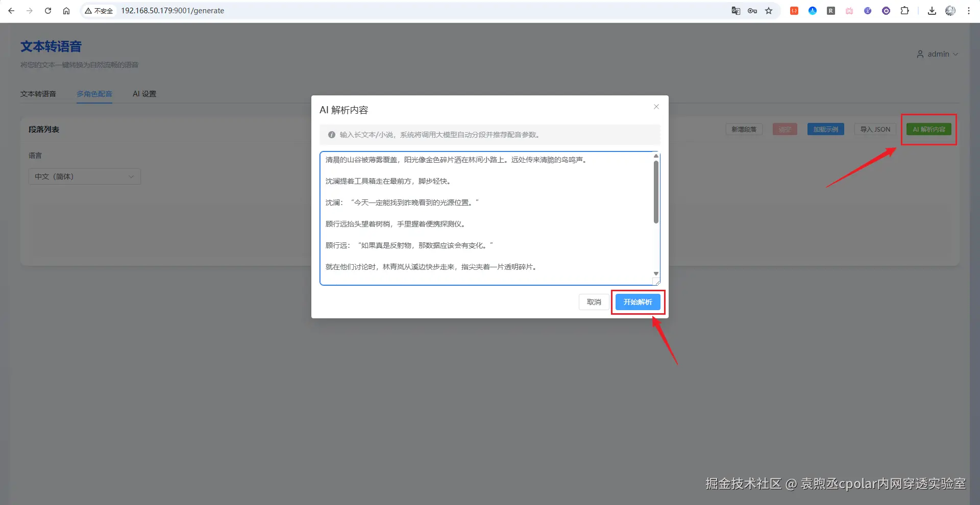Viewport: 980px width, 505px height.
Task: Open the orange curly-braces extension
Action: [x=794, y=11]
